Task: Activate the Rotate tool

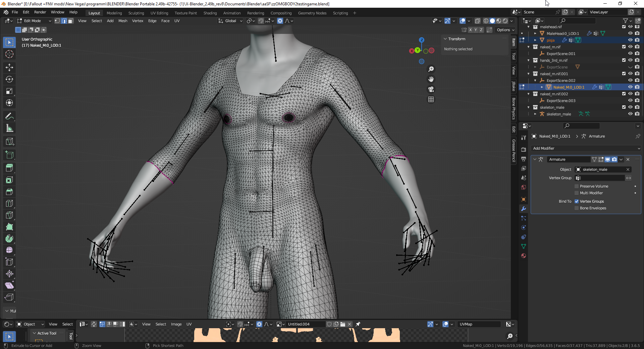Action: click(x=9, y=79)
